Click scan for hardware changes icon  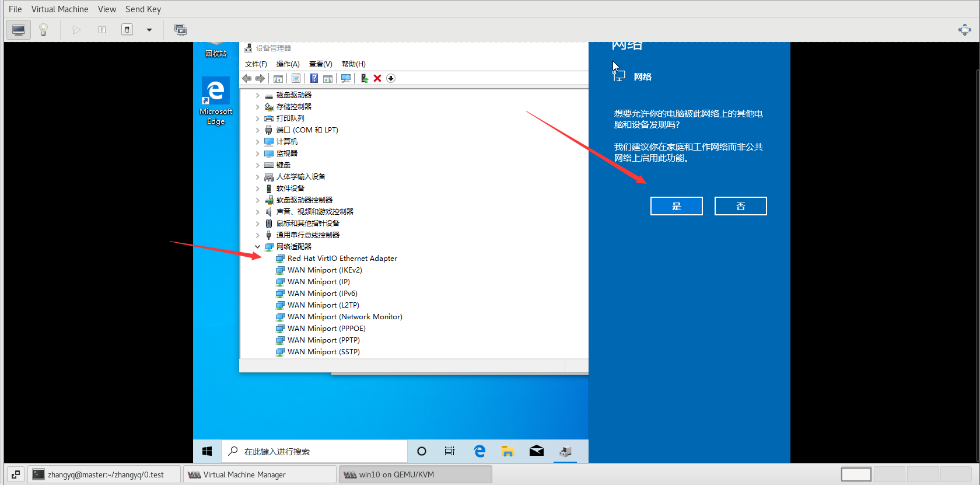tap(346, 78)
